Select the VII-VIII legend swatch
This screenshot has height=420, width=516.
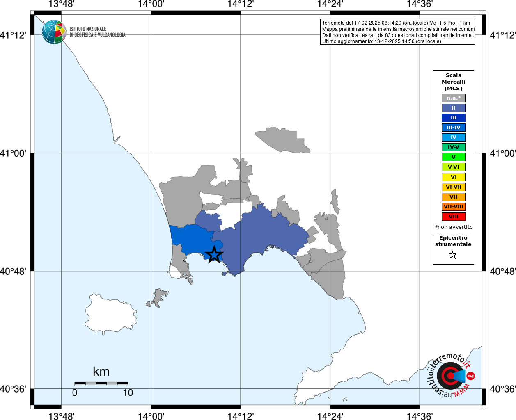454,207
